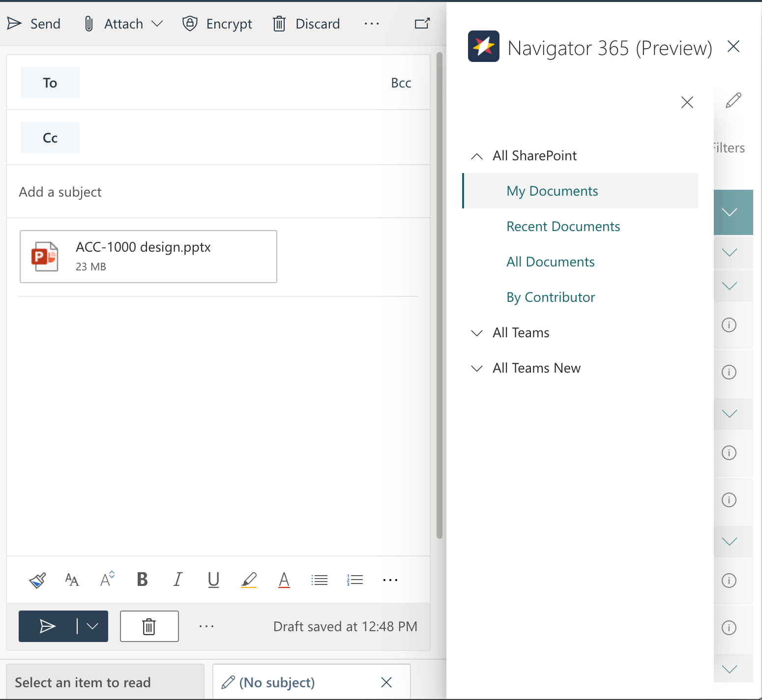The height and width of the screenshot is (700, 762).
Task: Select By Contributor
Action: pyautogui.click(x=551, y=297)
